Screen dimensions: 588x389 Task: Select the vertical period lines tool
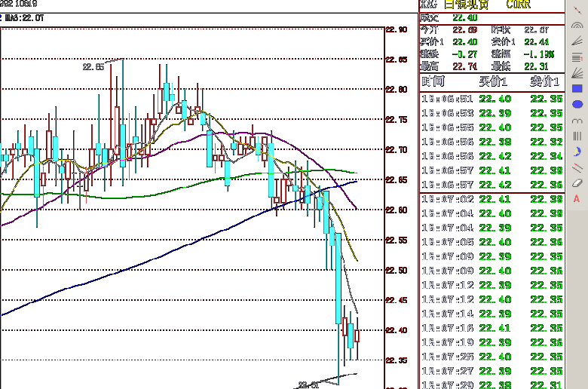pyautogui.click(x=577, y=136)
